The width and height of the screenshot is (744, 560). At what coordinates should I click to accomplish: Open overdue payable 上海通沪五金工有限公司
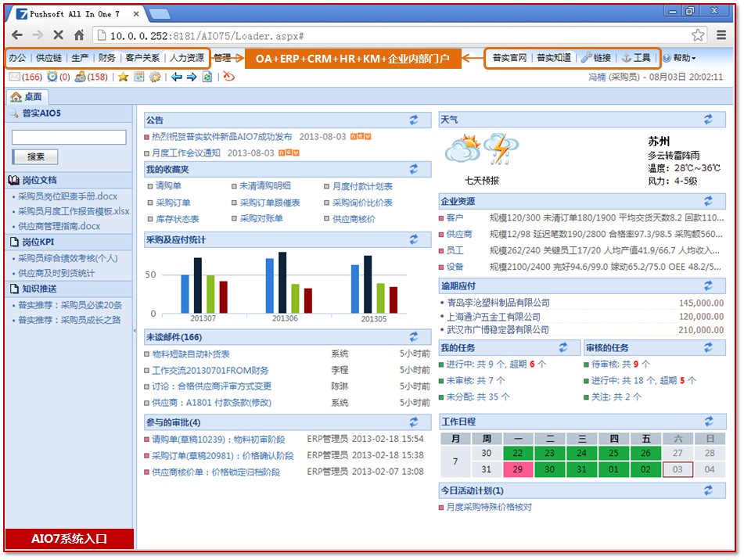tap(494, 317)
